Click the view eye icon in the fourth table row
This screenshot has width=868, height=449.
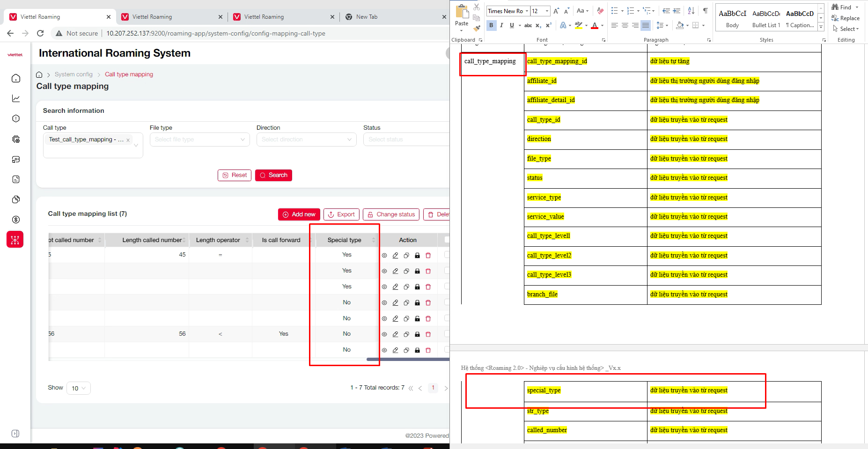[x=384, y=303]
